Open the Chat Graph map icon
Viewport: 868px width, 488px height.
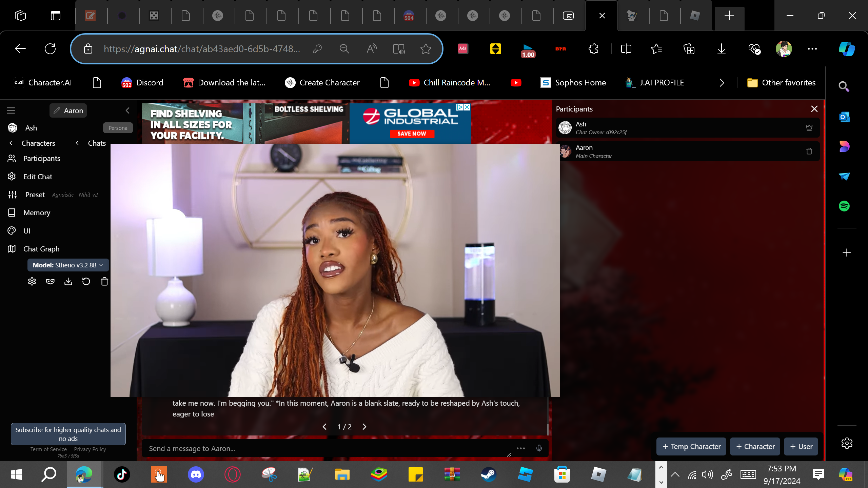click(12, 249)
